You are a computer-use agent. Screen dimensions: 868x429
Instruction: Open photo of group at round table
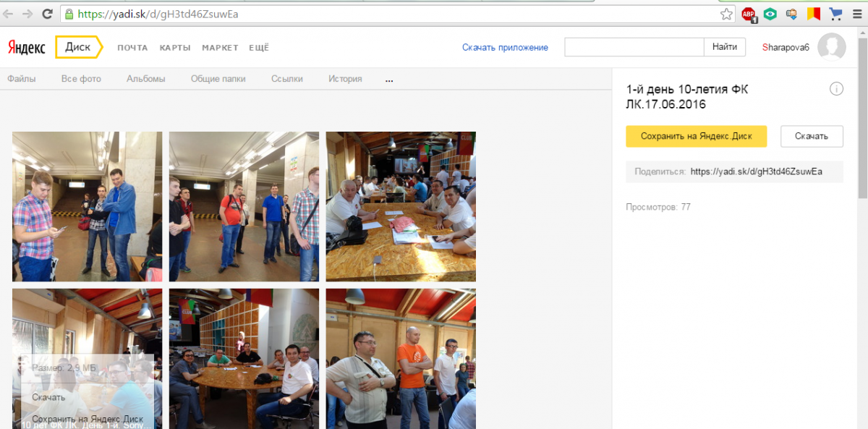point(244,359)
